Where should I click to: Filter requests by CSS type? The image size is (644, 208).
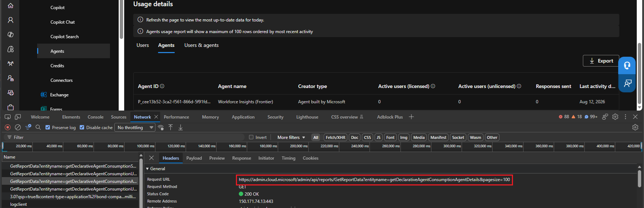click(x=367, y=137)
